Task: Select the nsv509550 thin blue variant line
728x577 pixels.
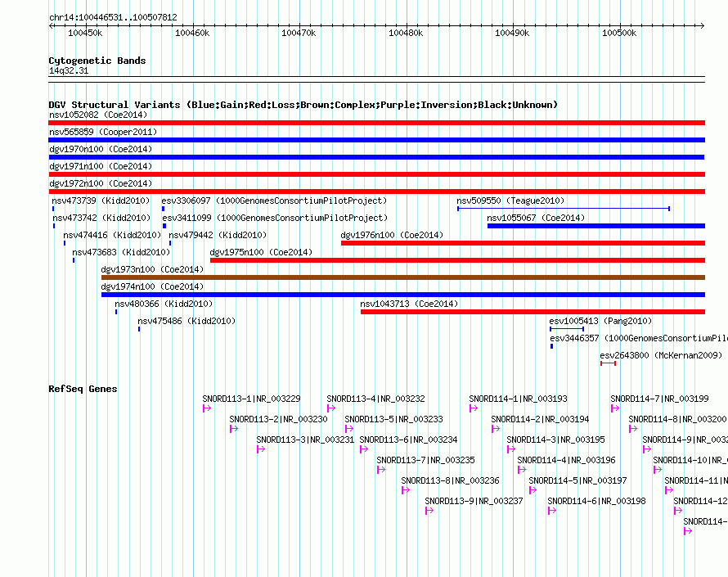Action: (x=564, y=209)
